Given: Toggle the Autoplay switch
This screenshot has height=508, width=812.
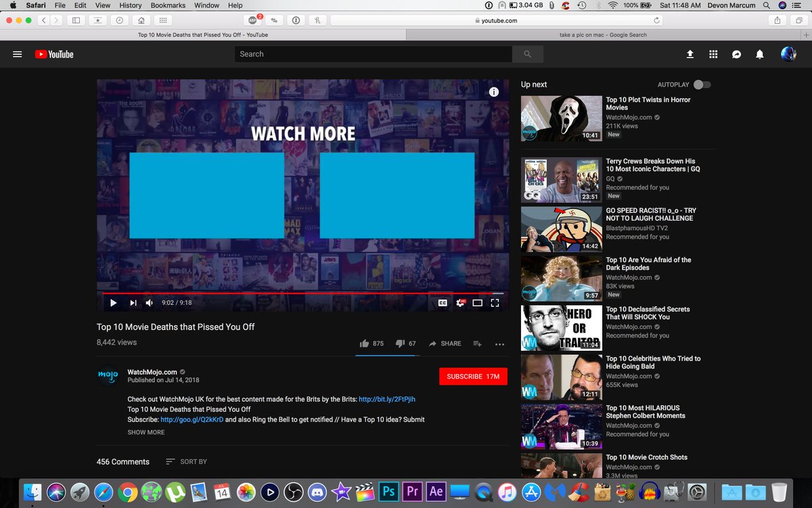Looking at the screenshot, I should (x=702, y=85).
